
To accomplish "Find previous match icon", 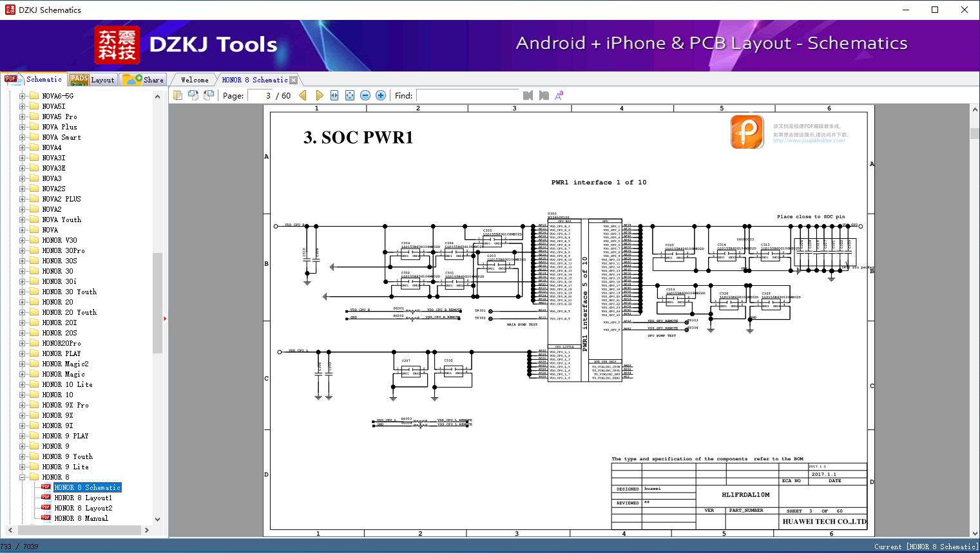I will 528,95.
